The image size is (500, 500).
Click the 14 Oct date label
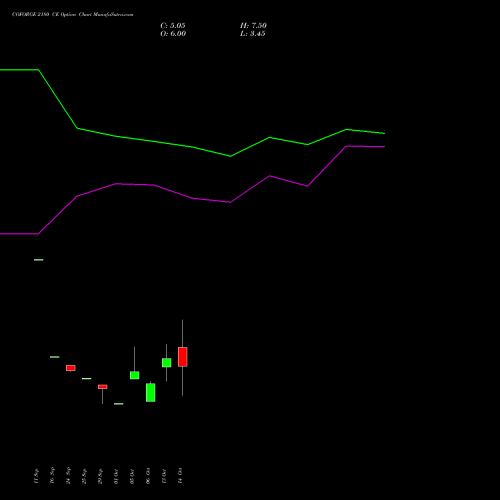tap(180, 476)
